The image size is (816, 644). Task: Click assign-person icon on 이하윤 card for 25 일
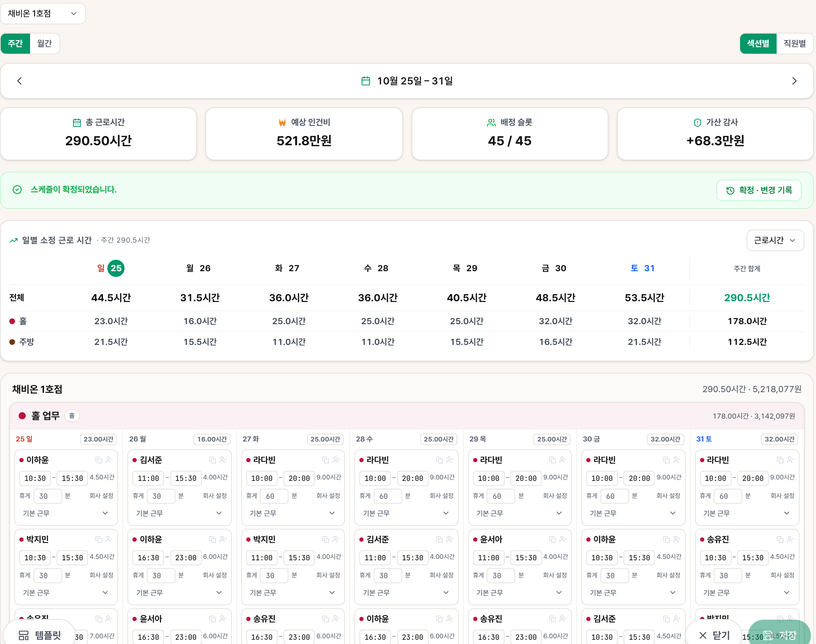coord(109,460)
